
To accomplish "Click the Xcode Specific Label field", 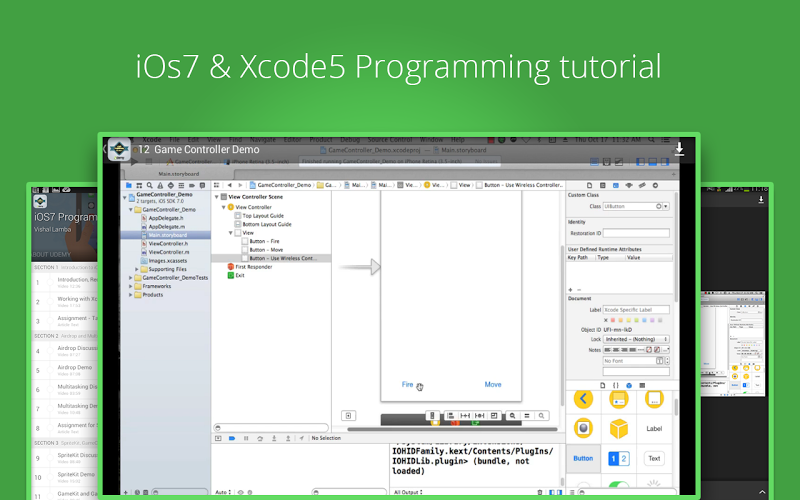I will 636,310.
